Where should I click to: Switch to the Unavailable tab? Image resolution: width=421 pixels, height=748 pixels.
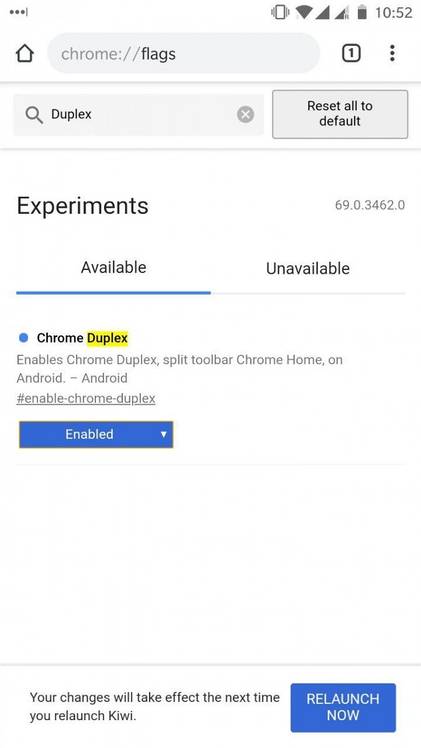308,269
